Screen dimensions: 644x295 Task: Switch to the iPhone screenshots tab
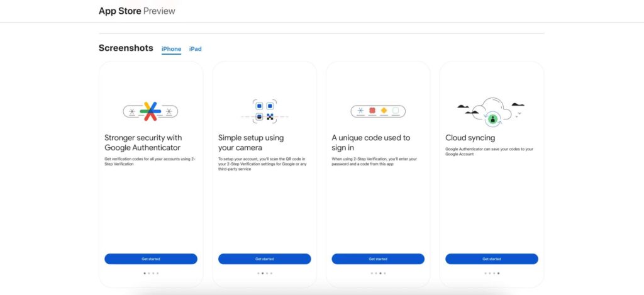(x=171, y=49)
